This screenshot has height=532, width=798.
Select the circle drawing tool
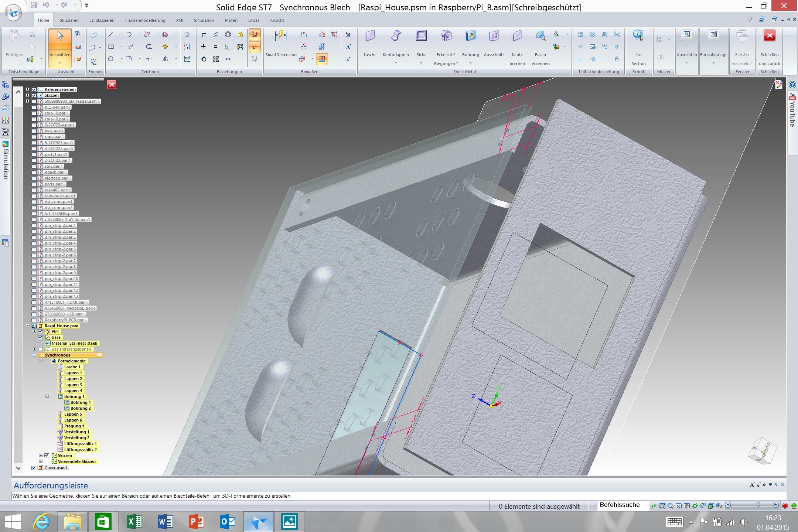[x=111, y=59]
